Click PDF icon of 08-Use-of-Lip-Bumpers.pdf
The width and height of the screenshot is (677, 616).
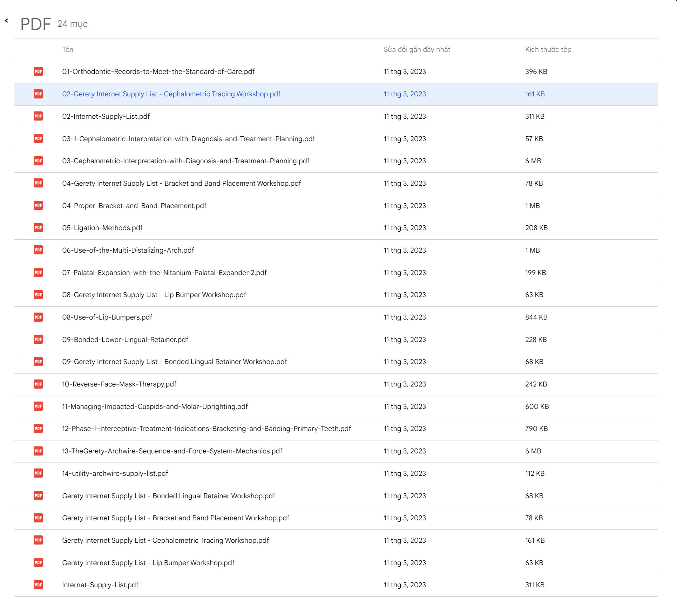pos(38,317)
